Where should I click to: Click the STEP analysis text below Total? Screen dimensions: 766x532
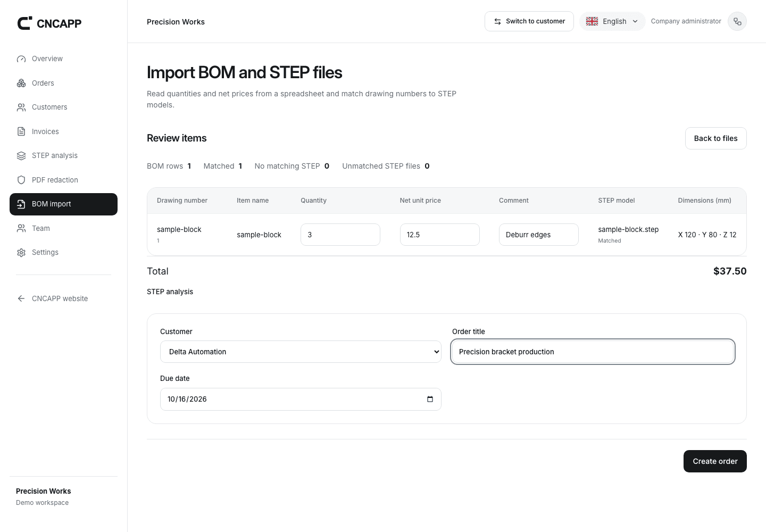tap(170, 292)
